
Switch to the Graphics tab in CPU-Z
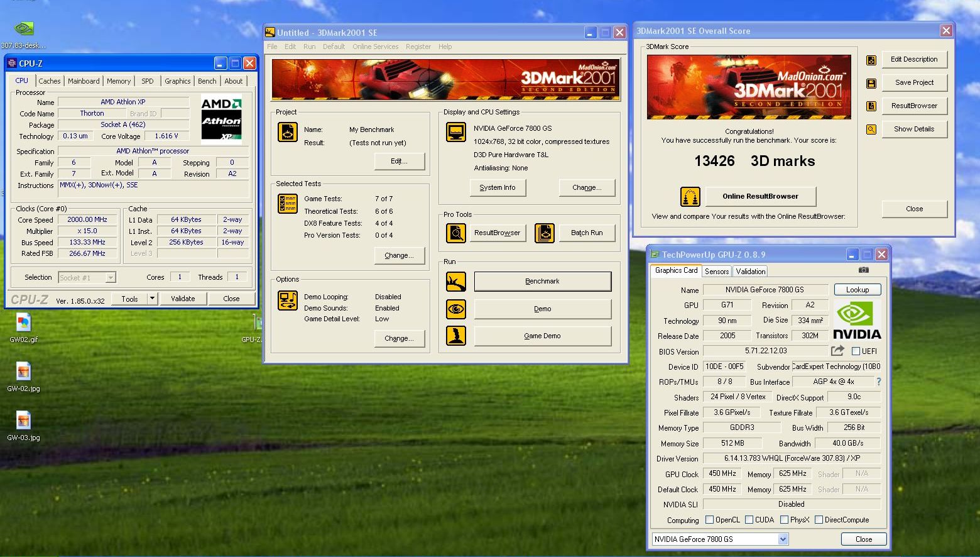[x=178, y=81]
